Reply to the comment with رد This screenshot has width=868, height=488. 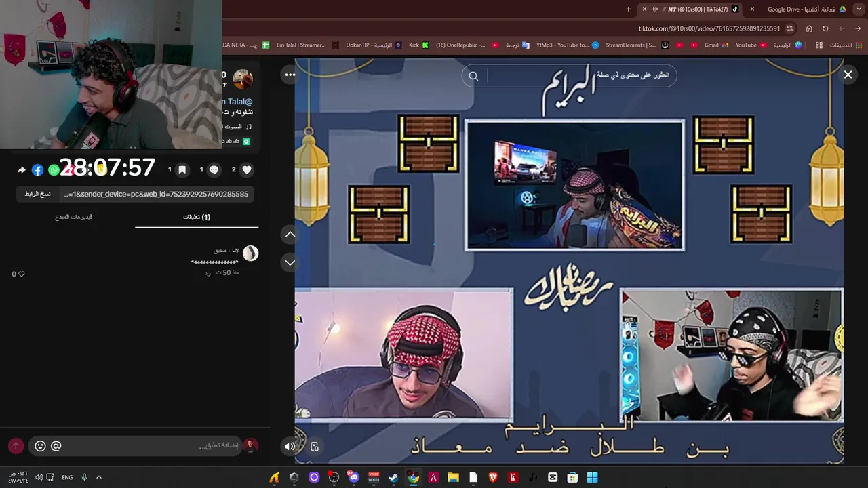click(208, 273)
